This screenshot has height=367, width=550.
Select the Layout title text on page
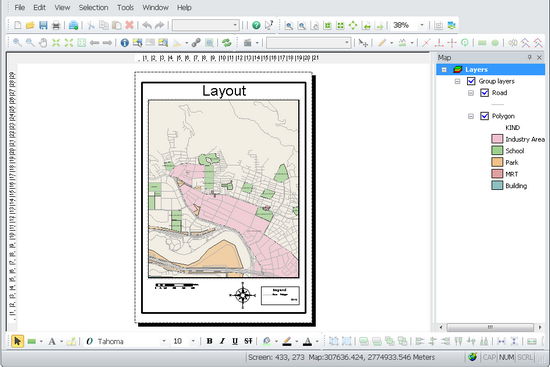pyautogui.click(x=224, y=91)
